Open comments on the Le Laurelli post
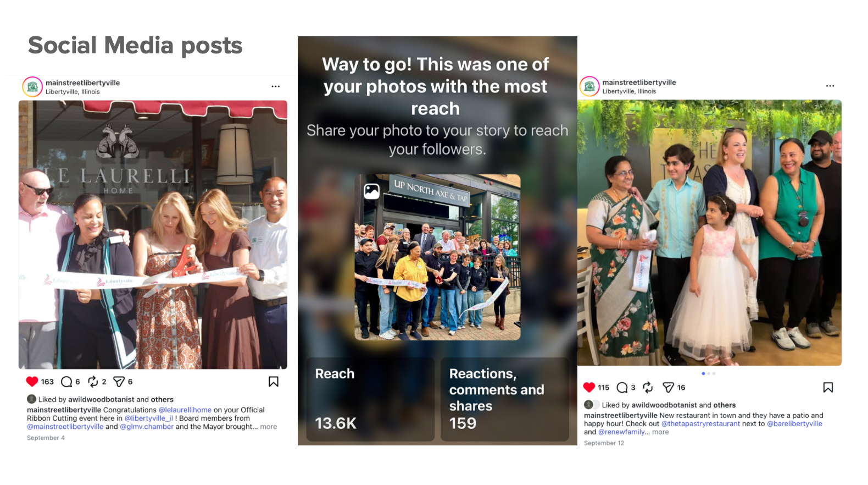 tap(66, 382)
